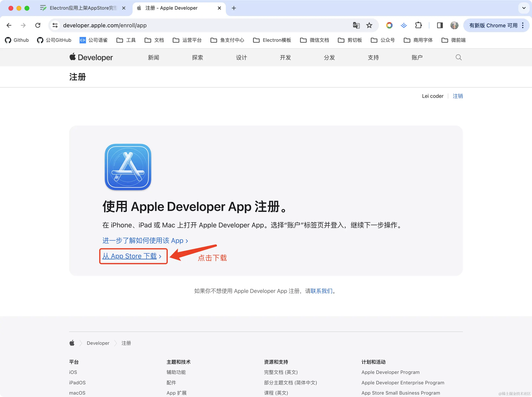Open the colorful circle extension icon
This screenshot has height=397, width=532.
coord(389,25)
